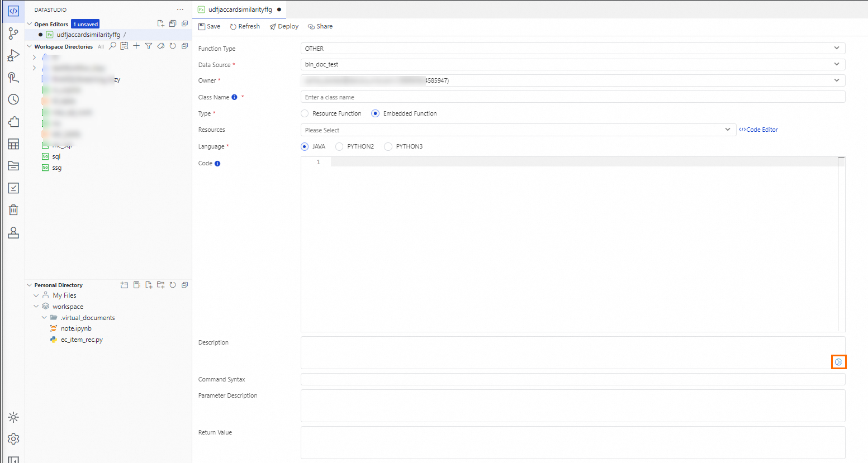Choose PYTHON2 as the language
This screenshot has height=463, width=868.
tap(339, 146)
